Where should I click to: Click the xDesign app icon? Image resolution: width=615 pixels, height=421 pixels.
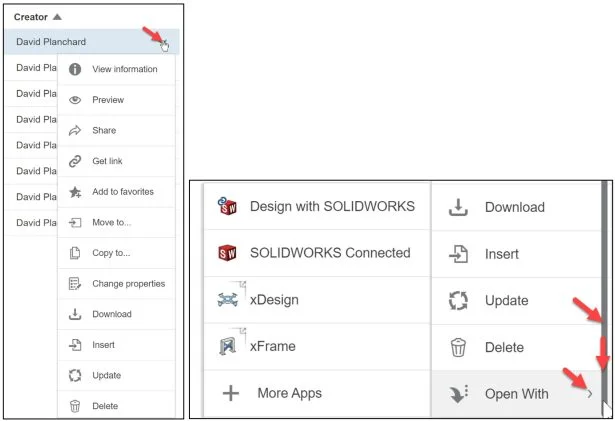[227, 299]
